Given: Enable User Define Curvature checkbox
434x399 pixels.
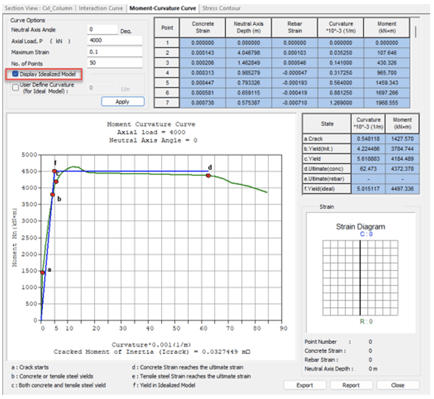Looking at the screenshot, I should (15, 88).
